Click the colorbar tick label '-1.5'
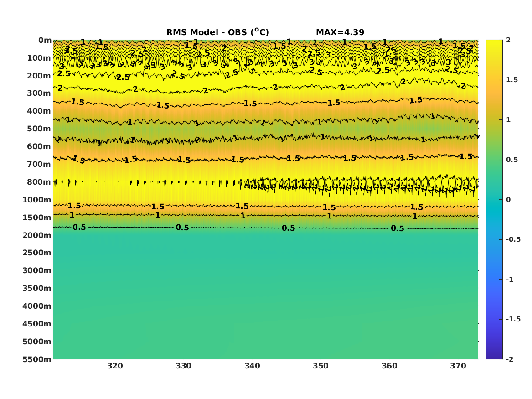This screenshot has width=532, height=399. (513, 319)
